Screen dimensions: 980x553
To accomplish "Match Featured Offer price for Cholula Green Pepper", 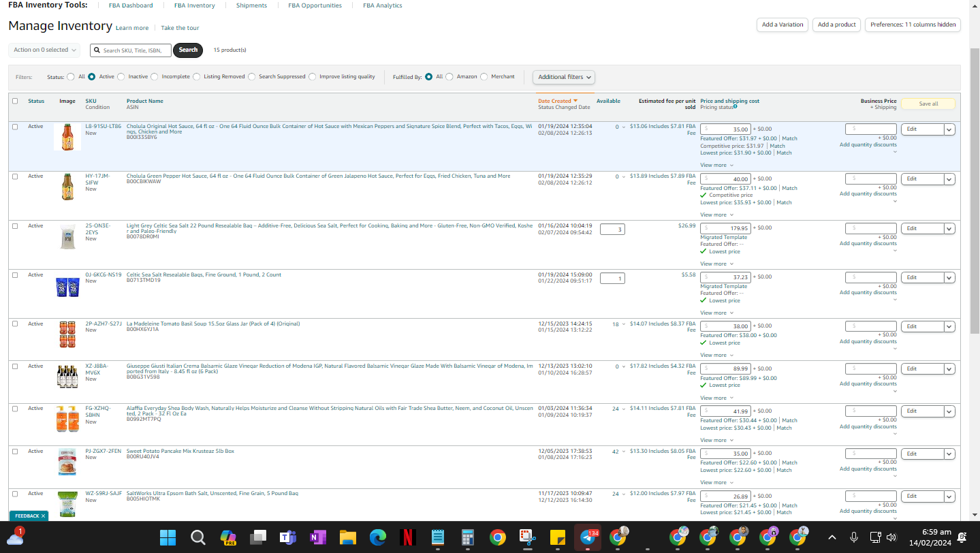I will [x=790, y=188].
